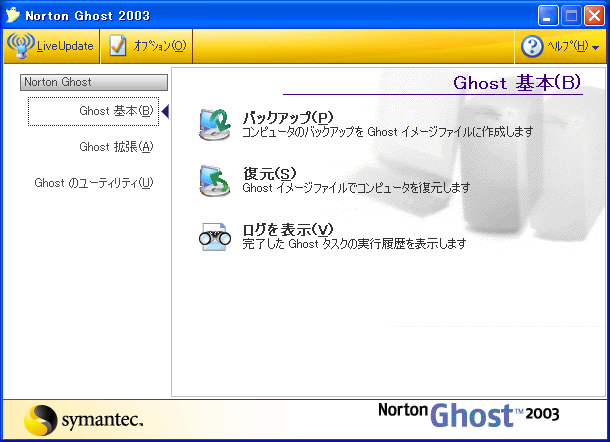This screenshot has height=442, width=610.
Task: Minimize the Norton Ghost 2003 window
Action: point(548,16)
